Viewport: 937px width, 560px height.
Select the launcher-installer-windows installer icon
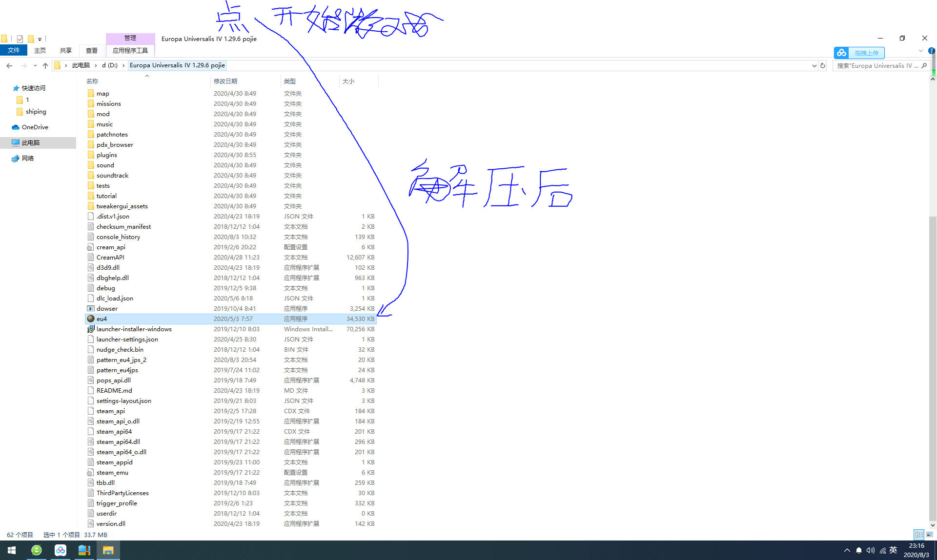91,329
